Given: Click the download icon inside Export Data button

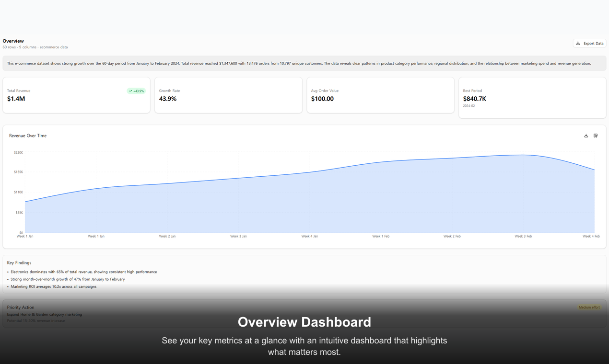Looking at the screenshot, I should [578, 43].
